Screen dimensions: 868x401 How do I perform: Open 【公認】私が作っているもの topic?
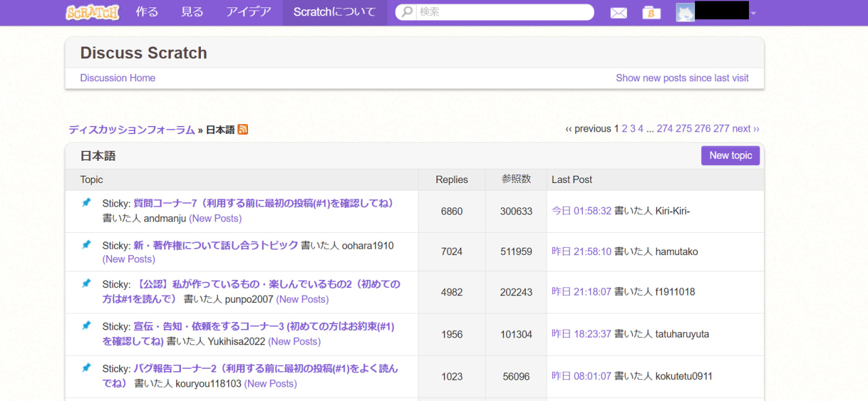coord(251,291)
